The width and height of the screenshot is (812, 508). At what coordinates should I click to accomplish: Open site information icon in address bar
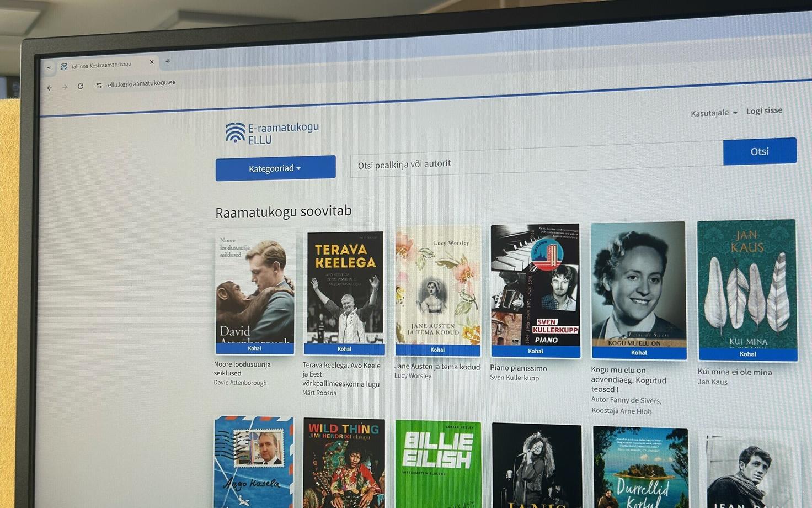click(99, 85)
